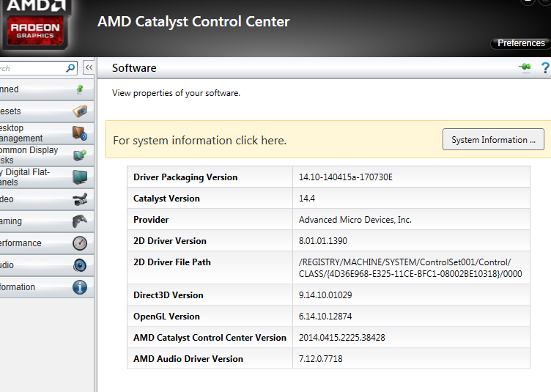Click the 'Software' page heading
This screenshot has width=551, height=392.
click(134, 68)
